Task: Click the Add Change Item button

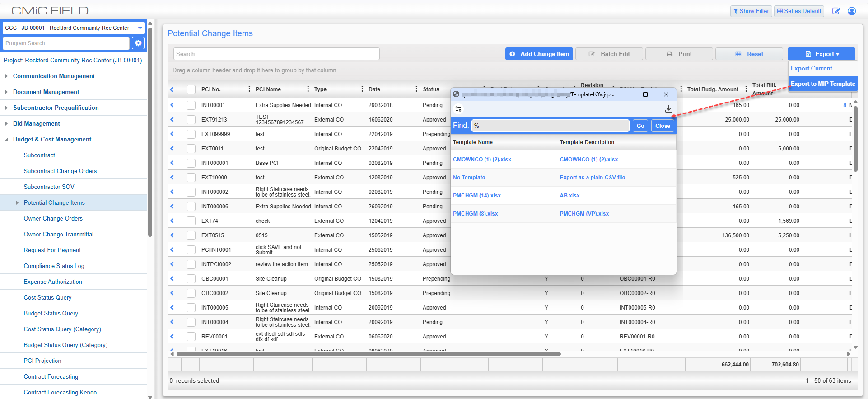Action: click(x=539, y=54)
